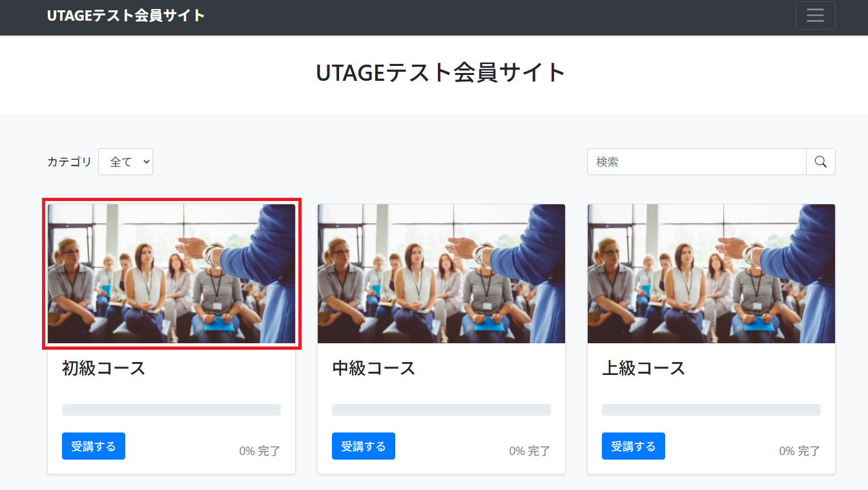868x490 pixels.
Task: Click the magnifying glass search icon
Action: pyautogui.click(x=820, y=162)
